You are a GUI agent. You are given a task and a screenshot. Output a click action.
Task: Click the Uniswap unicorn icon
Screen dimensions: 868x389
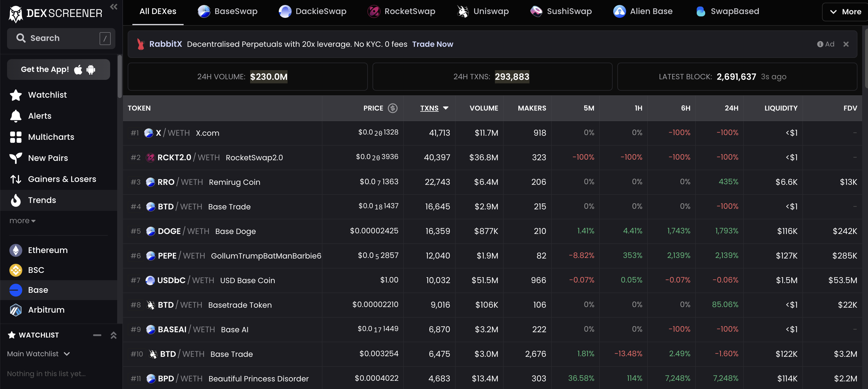463,11
